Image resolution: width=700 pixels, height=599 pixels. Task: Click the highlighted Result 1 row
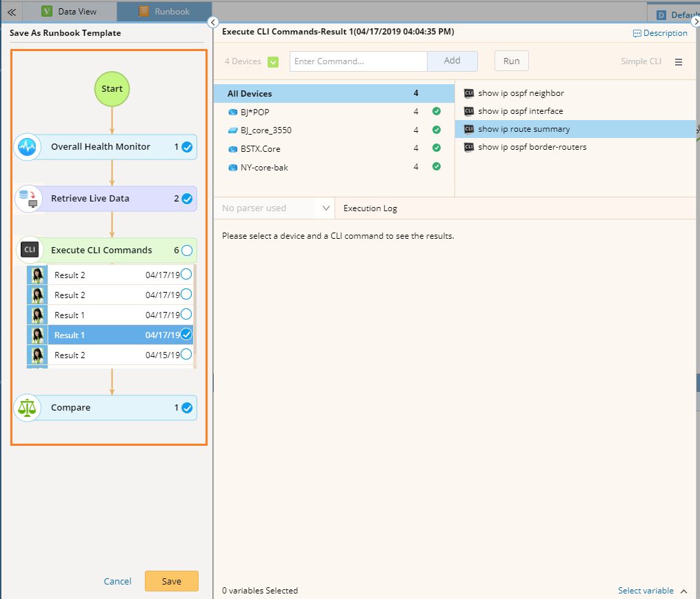point(110,335)
